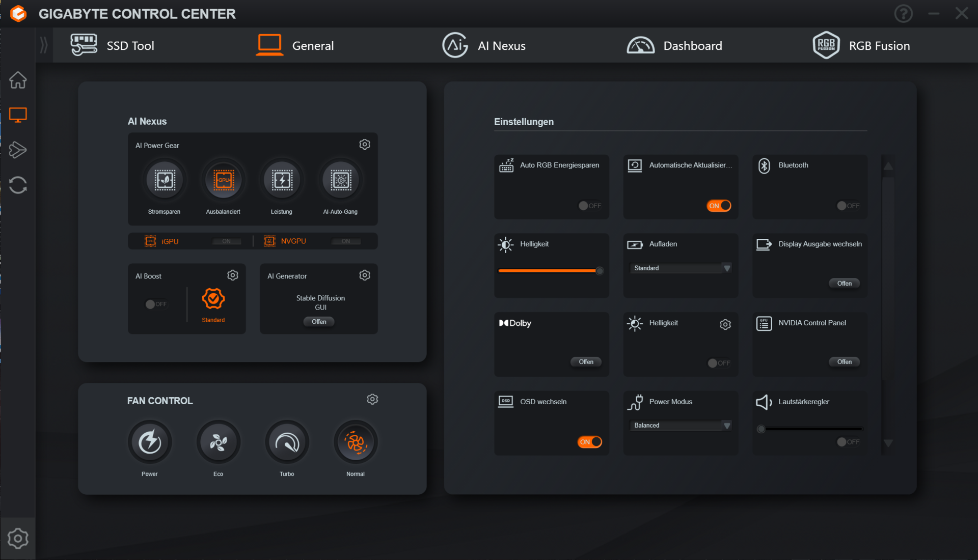The image size is (978, 560).
Task: Click the update refresh sidebar icon
Action: (18, 185)
